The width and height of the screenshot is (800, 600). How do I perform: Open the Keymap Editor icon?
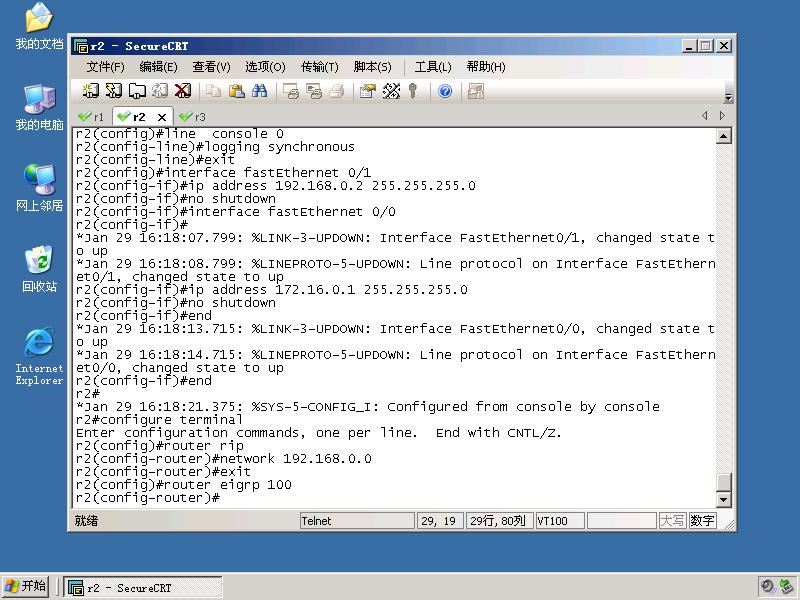391,91
